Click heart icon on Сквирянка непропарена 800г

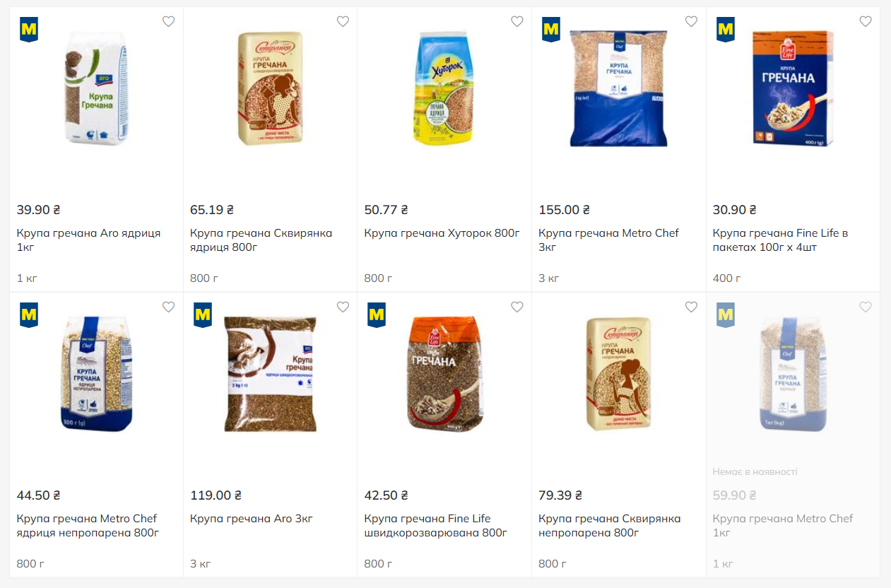(691, 307)
